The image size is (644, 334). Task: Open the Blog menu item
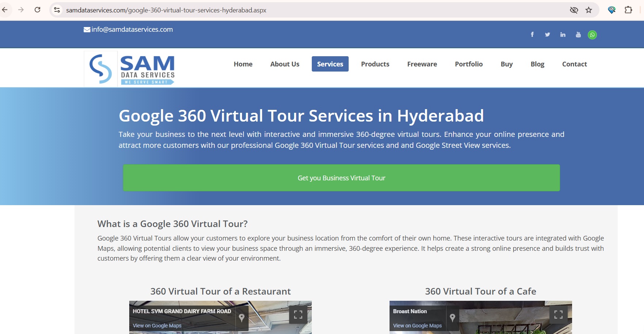coord(537,64)
